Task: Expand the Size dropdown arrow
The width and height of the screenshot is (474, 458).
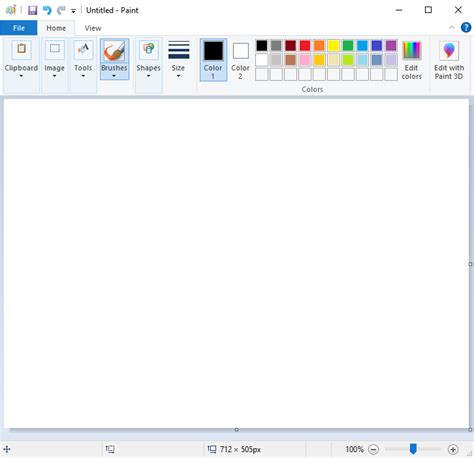Action: pos(178,76)
